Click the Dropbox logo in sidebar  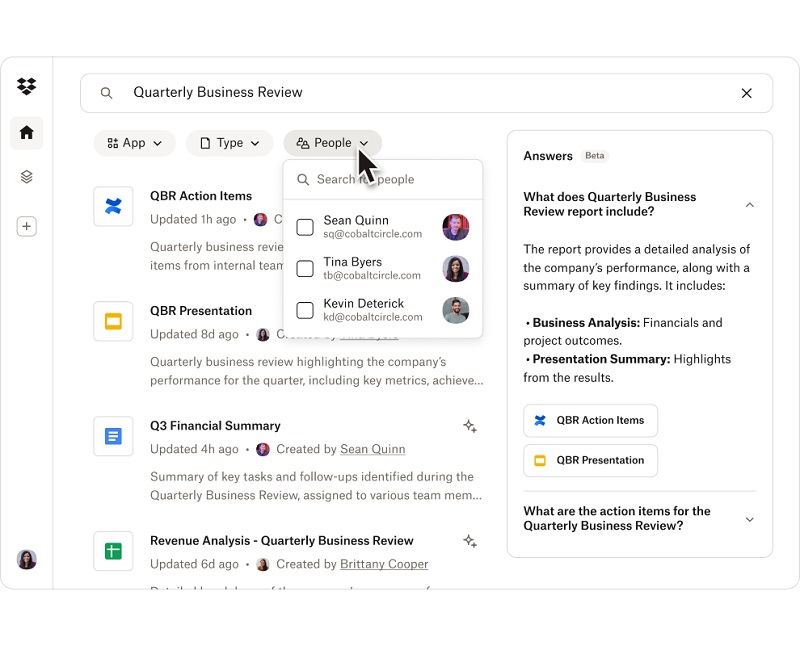pos(27,86)
